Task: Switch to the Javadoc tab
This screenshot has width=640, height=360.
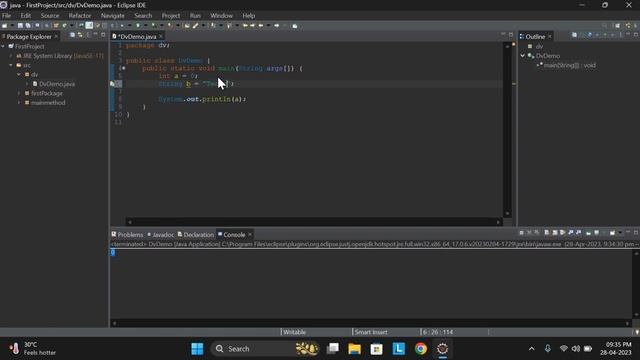Action: click(160, 235)
